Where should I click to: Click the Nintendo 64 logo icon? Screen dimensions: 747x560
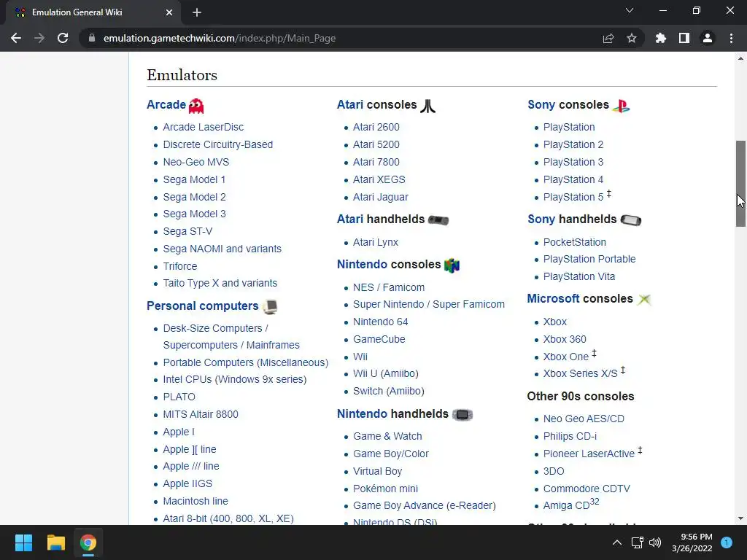(452, 265)
